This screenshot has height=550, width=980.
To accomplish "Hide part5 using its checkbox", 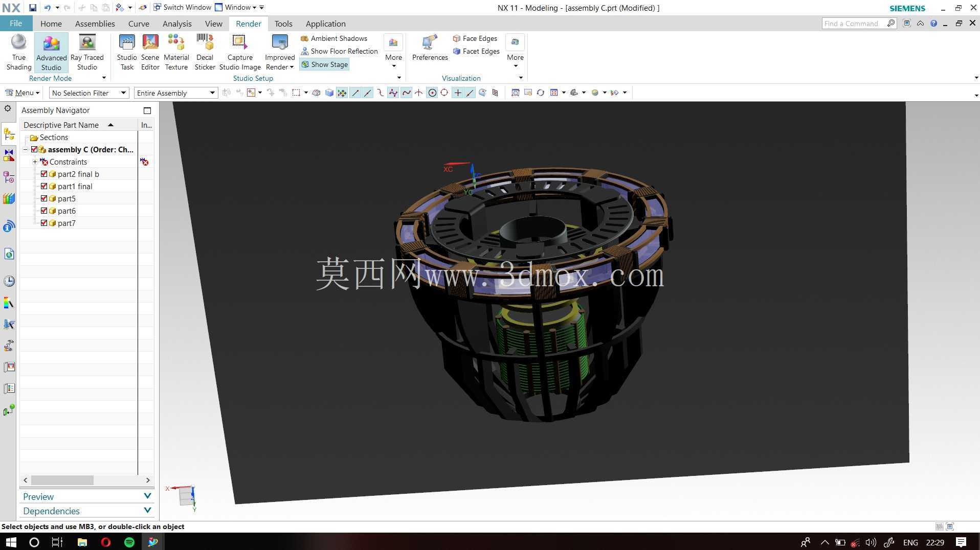I will tap(44, 199).
